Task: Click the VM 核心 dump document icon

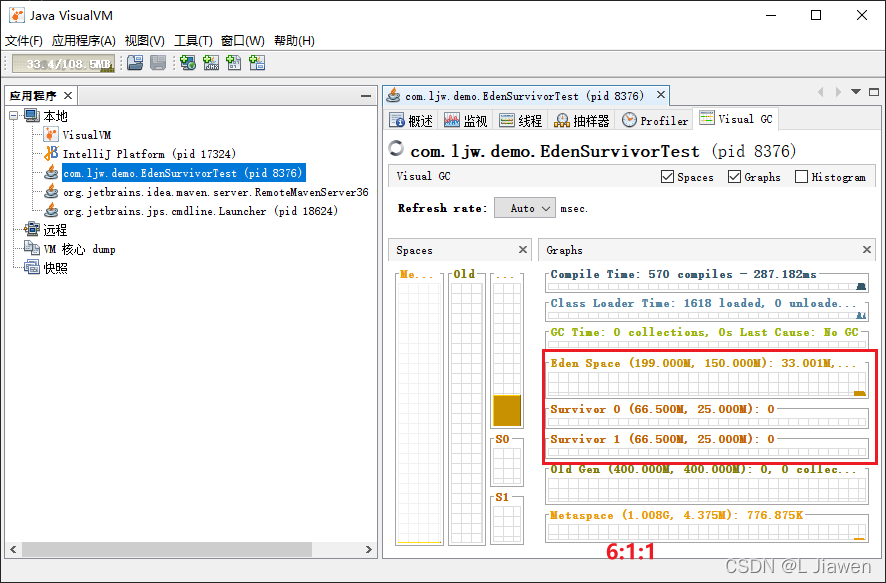Action: (32, 248)
